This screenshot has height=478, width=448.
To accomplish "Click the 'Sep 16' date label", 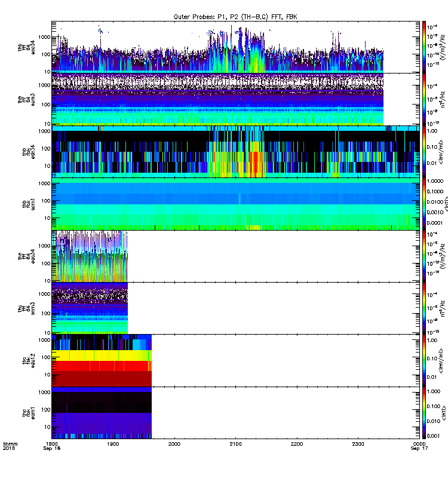I will [51, 448].
